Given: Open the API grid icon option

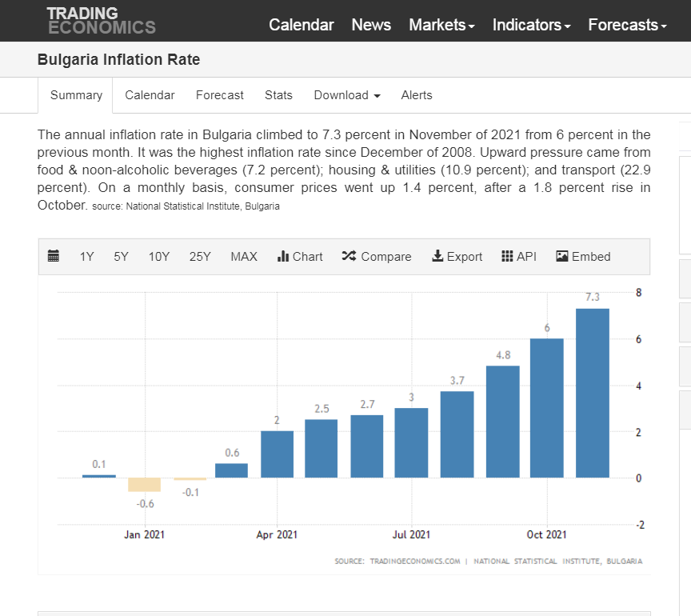Looking at the screenshot, I should tap(518, 256).
